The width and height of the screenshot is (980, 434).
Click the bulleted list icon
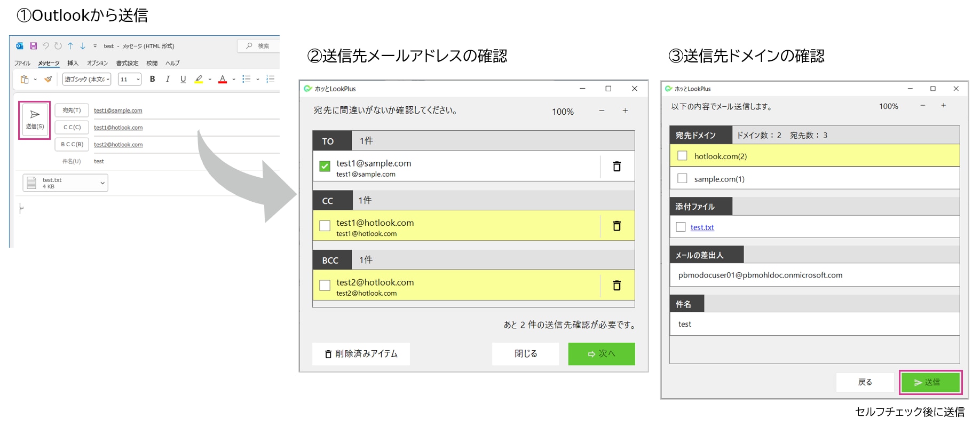pos(246,79)
